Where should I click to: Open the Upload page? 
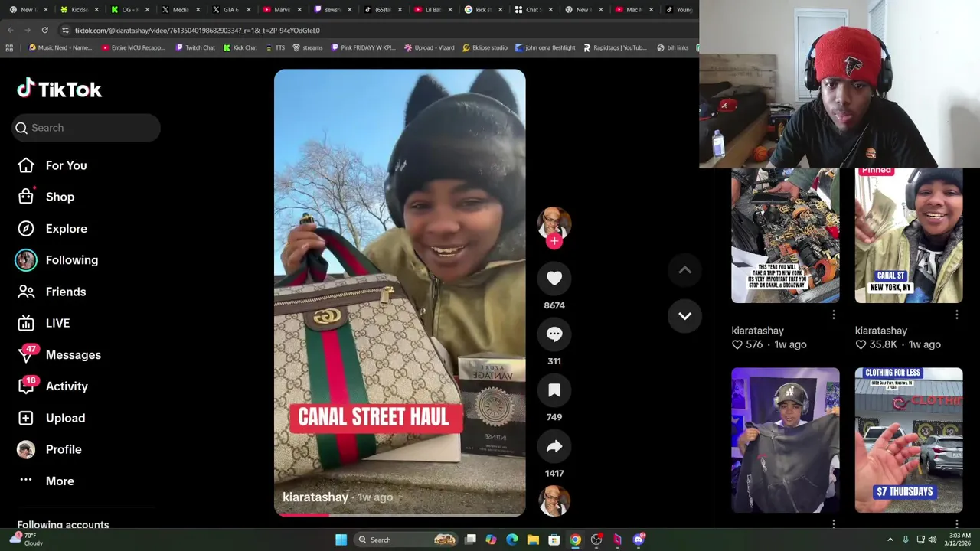pyautogui.click(x=52, y=418)
